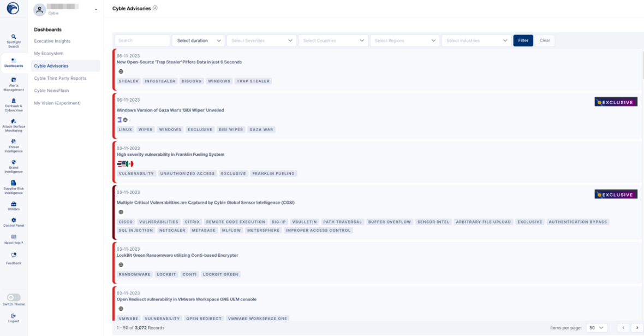
Task: Go to the next page of records
Action: 637,328
